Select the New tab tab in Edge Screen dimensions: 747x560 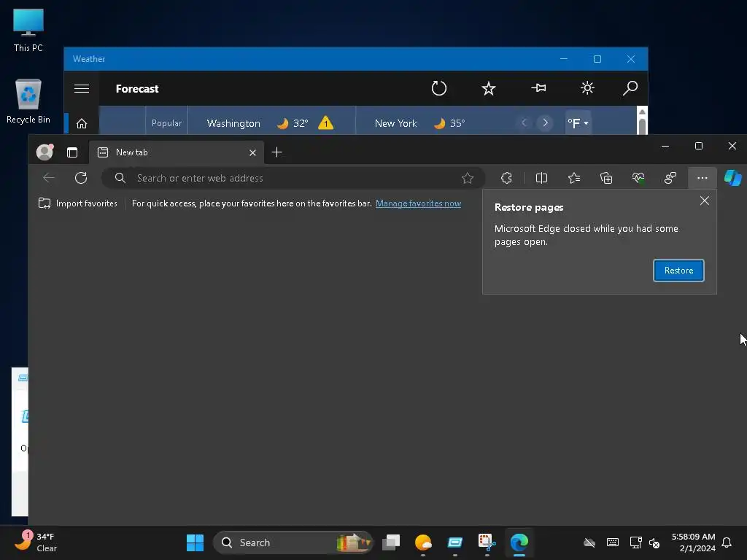point(177,152)
